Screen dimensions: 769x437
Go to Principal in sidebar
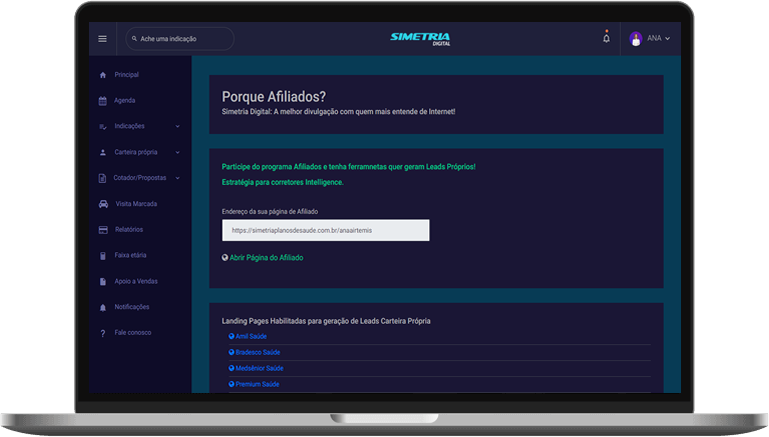(x=127, y=75)
